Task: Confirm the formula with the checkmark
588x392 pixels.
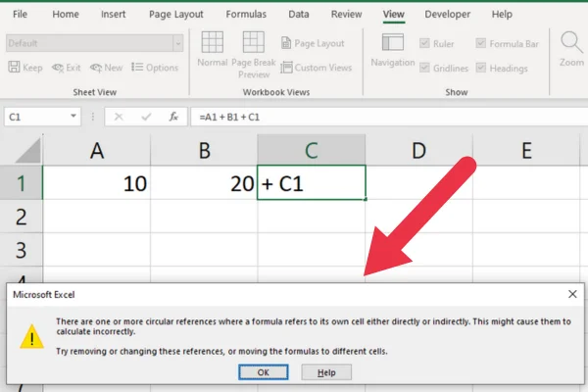Action: [146, 117]
